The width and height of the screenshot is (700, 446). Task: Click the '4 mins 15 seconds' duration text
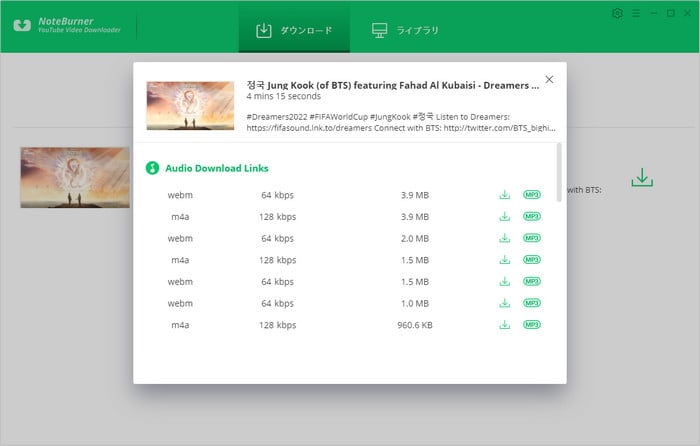click(283, 96)
